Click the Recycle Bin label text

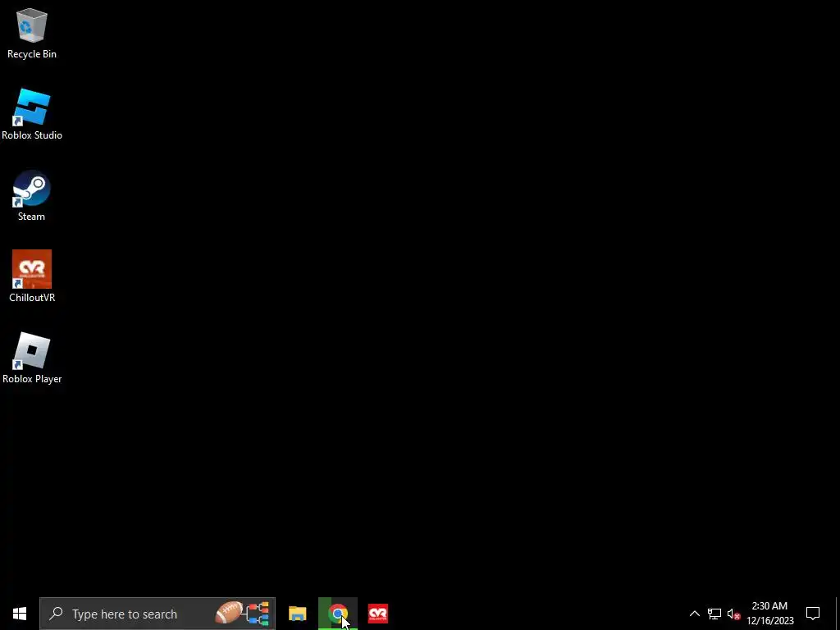(32, 54)
